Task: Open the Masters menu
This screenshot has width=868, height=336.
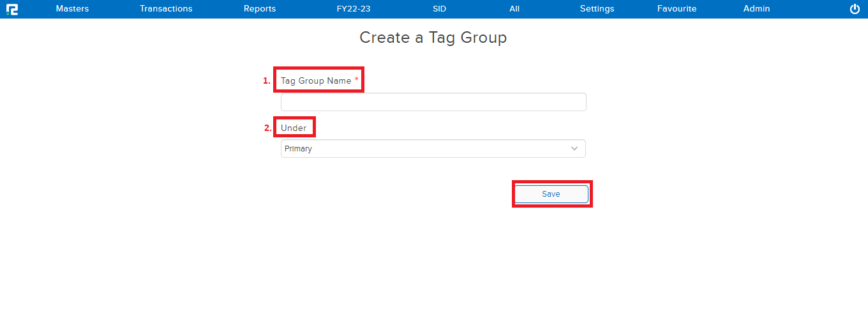Action: 72,9
